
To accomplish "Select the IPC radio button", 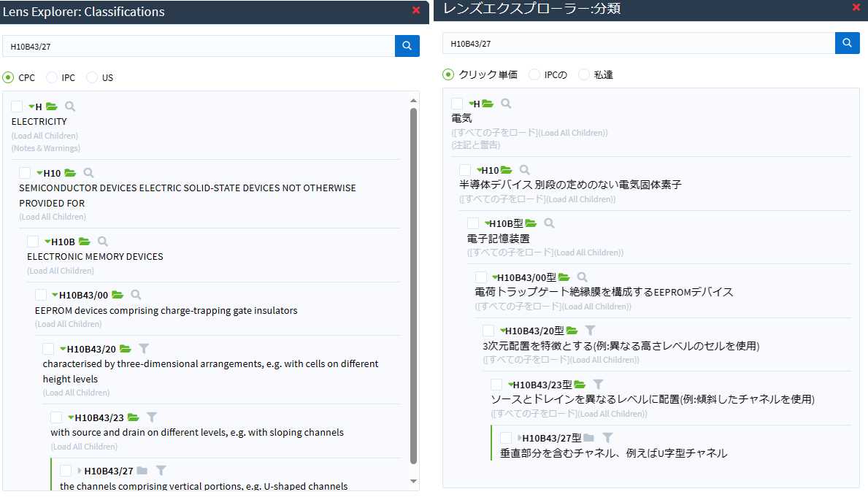I will (x=52, y=77).
